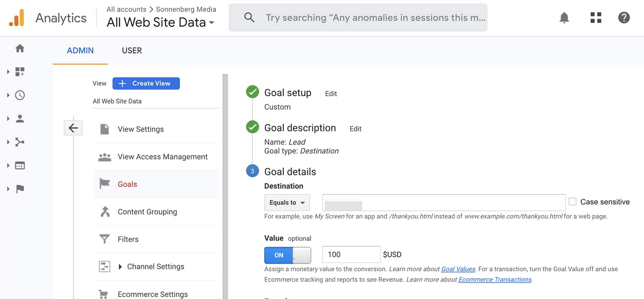644x299 pixels.
Task: Click the View Settings document icon
Action: pyautogui.click(x=105, y=129)
